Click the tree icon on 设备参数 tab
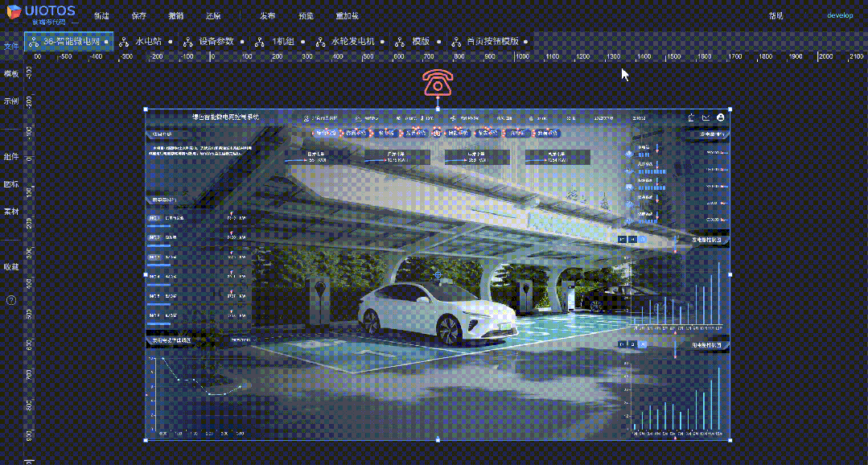The width and height of the screenshot is (868, 465). (x=188, y=42)
